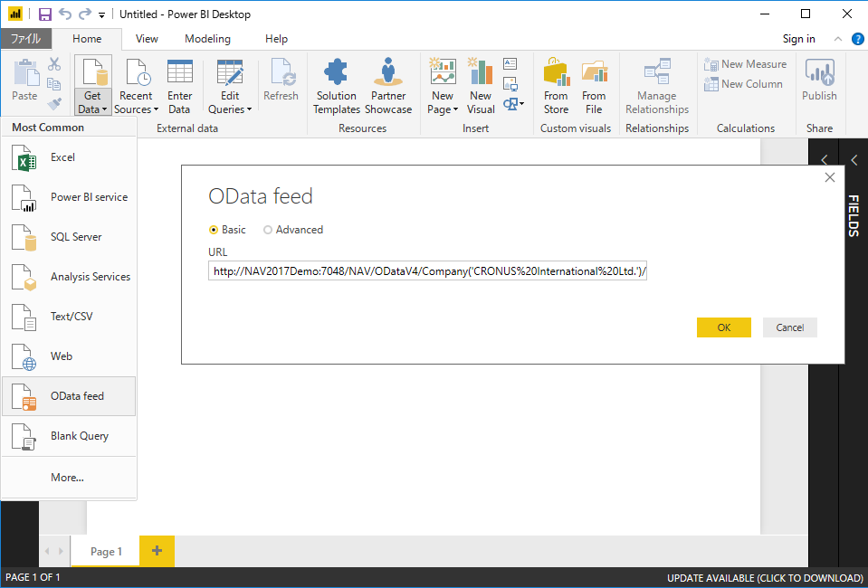Select the Basic radio button
868x588 pixels.
coord(213,230)
